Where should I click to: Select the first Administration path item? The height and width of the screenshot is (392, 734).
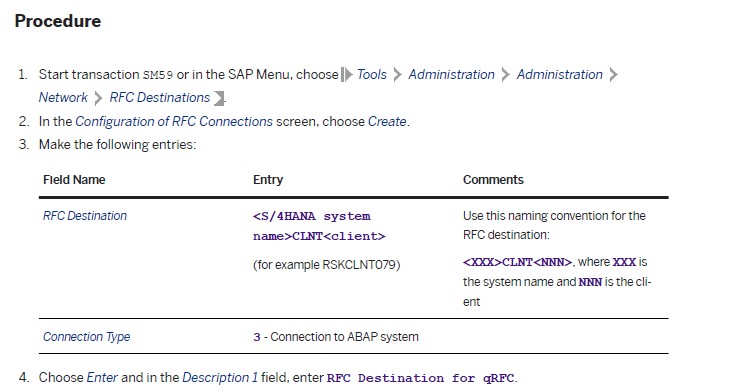(451, 74)
